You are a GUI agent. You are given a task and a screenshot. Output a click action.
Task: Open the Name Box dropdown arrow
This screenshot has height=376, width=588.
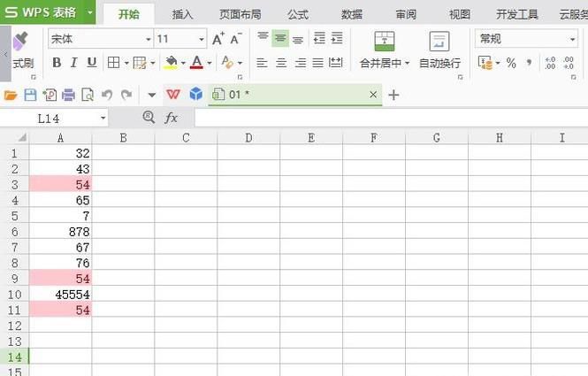tap(103, 119)
